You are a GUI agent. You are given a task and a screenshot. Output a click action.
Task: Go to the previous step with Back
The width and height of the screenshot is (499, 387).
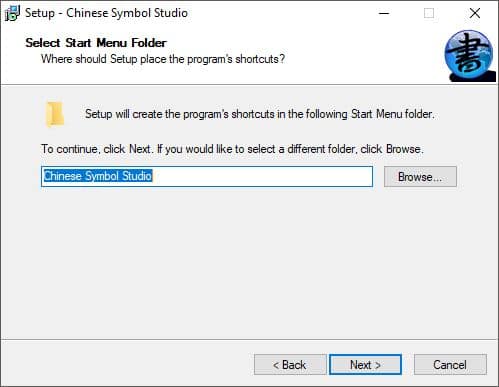[x=290, y=365]
